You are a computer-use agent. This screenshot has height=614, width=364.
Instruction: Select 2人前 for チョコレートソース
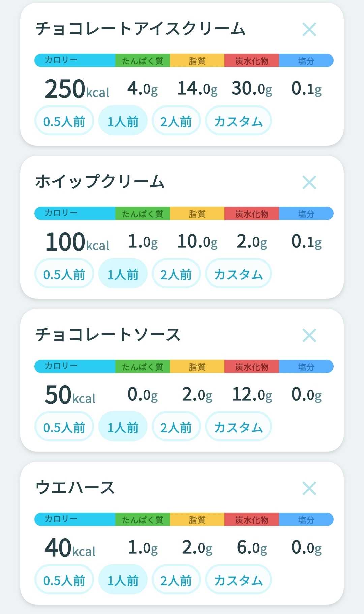click(x=176, y=427)
